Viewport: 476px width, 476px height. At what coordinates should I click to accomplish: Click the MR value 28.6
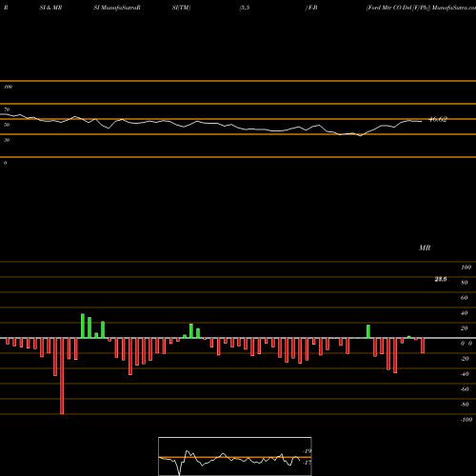tap(441, 279)
